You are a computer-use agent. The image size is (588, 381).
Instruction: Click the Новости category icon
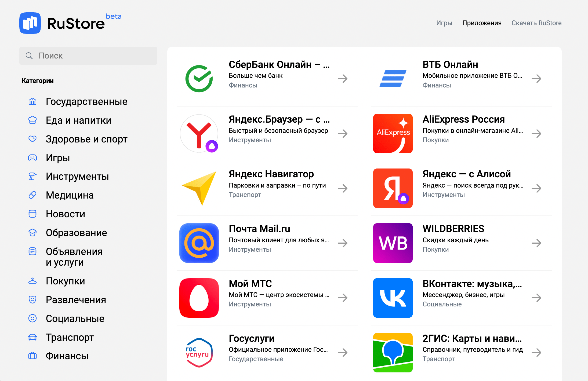click(32, 214)
